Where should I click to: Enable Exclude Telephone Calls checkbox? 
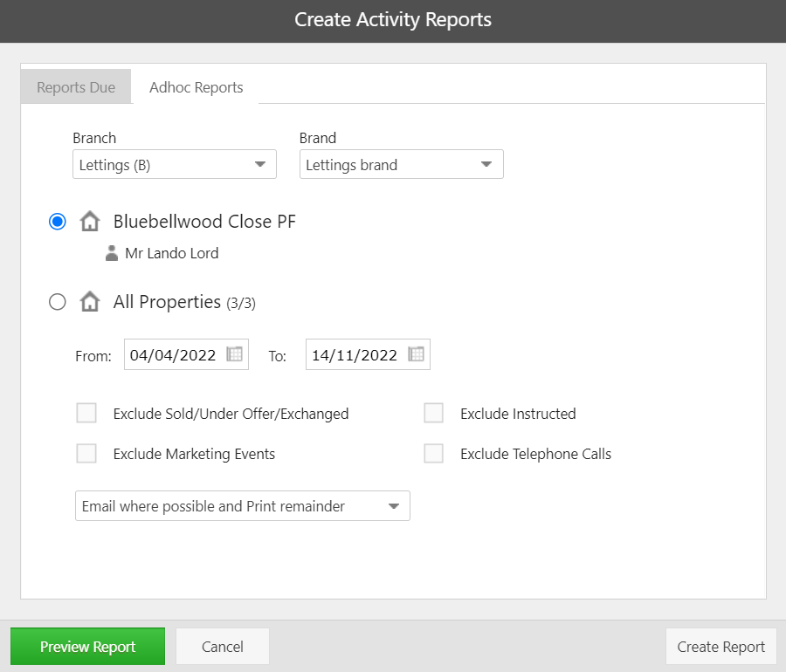(x=433, y=453)
